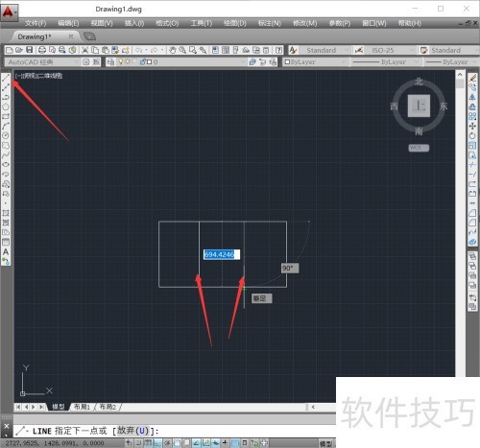Click the Save icon

click(30, 50)
